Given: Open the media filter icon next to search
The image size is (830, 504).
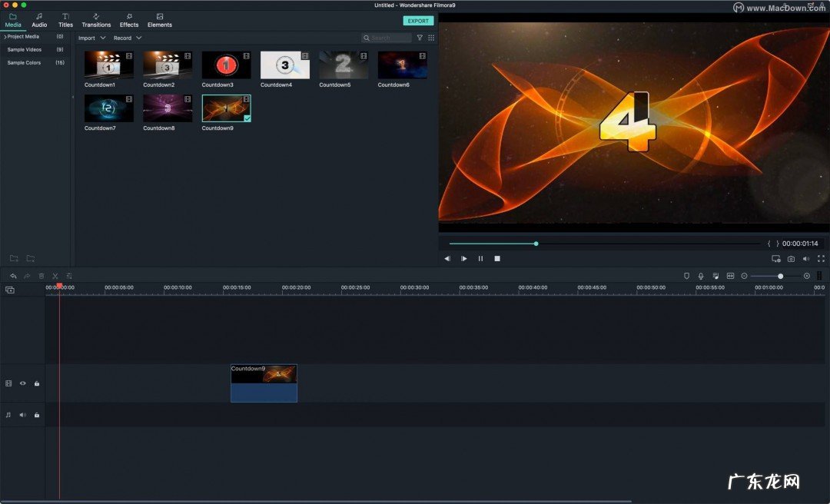Looking at the screenshot, I should (x=420, y=38).
